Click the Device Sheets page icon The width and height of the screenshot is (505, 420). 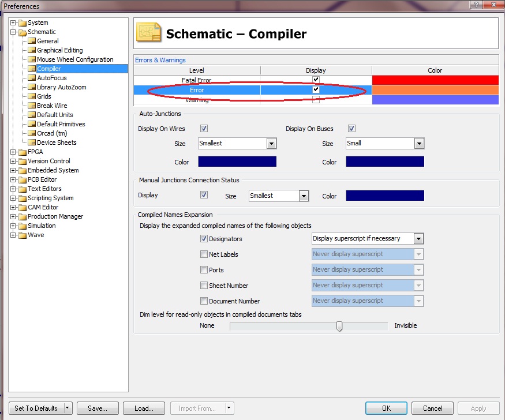[32, 142]
